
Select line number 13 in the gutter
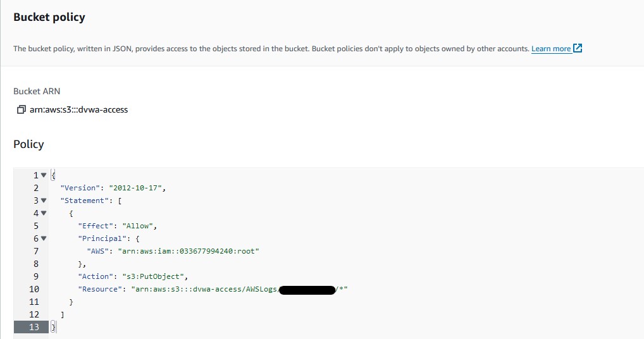tap(34, 327)
